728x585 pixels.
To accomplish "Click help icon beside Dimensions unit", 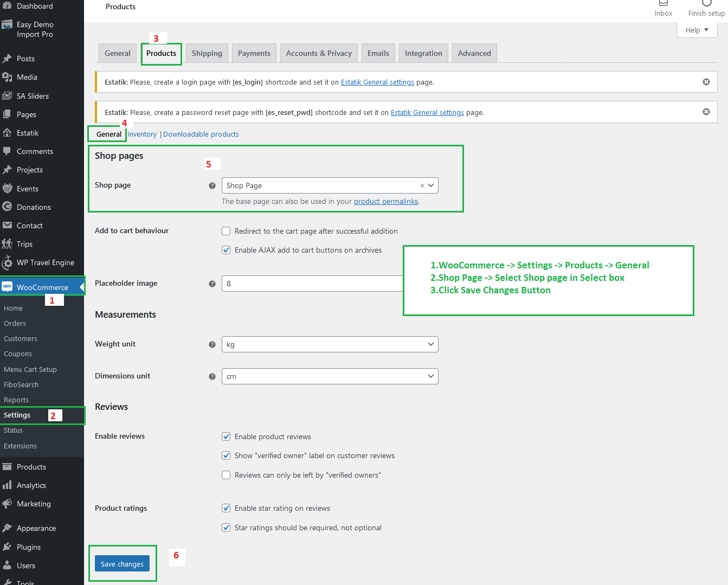I will [x=212, y=376].
